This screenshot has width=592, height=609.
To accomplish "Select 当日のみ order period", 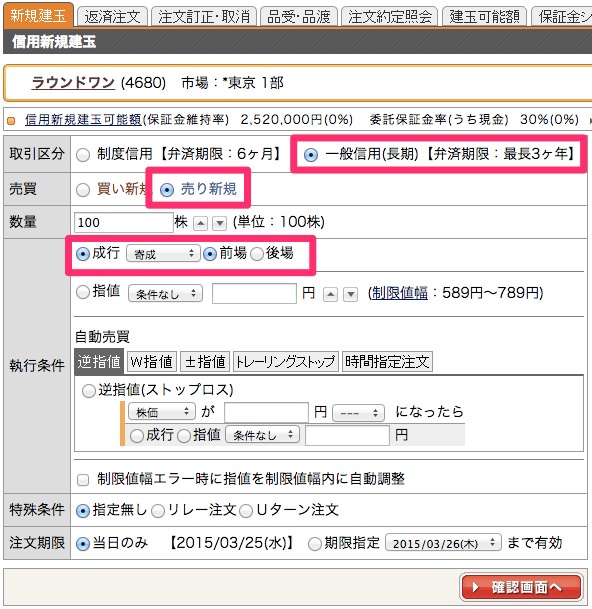I will pyautogui.click(x=83, y=544).
